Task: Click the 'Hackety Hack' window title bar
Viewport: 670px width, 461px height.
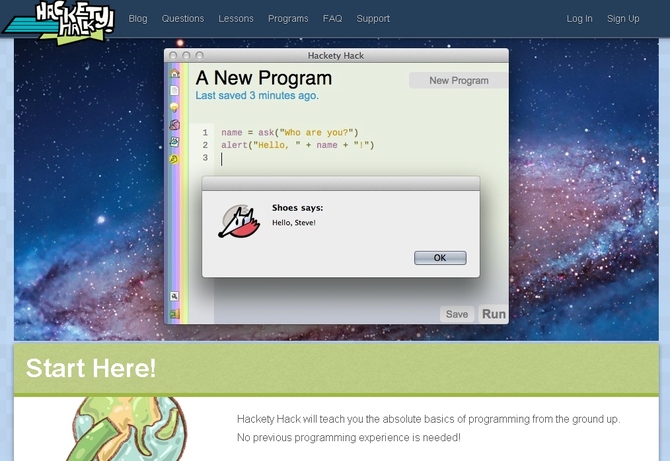Action: pyautogui.click(x=336, y=56)
